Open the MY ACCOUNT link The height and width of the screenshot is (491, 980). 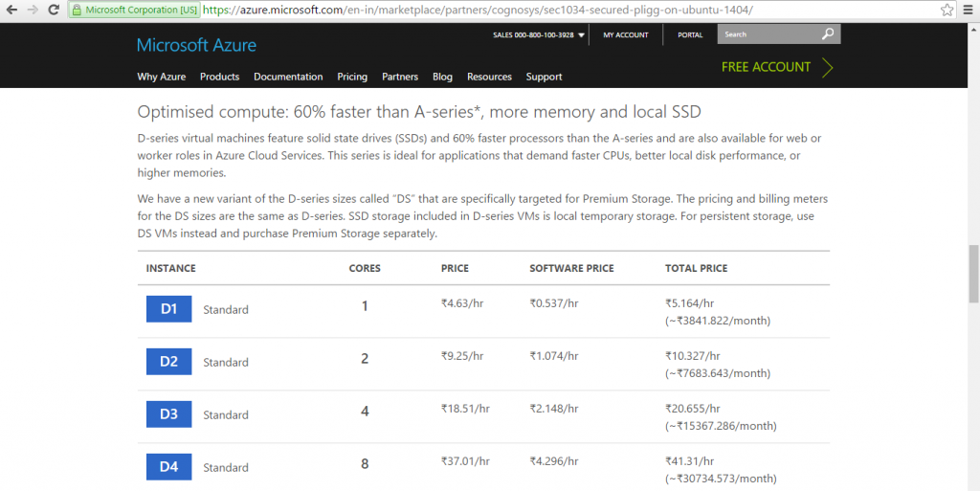coord(625,35)
